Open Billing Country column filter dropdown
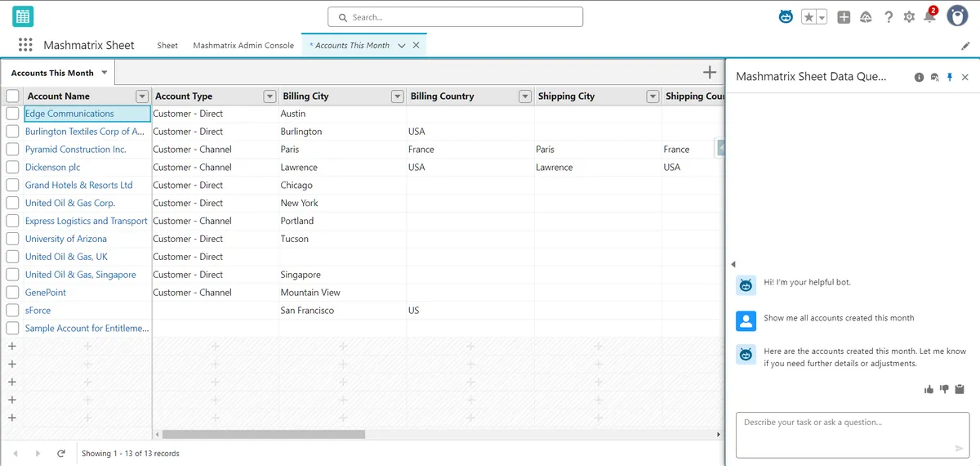Screen dimensions: 980x466 pos(525,96)
